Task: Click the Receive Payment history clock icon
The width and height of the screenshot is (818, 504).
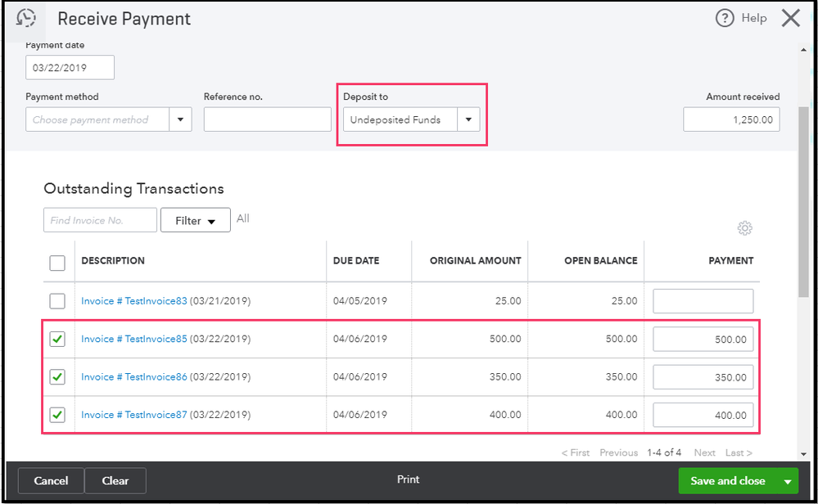Action: pos(26,18)
